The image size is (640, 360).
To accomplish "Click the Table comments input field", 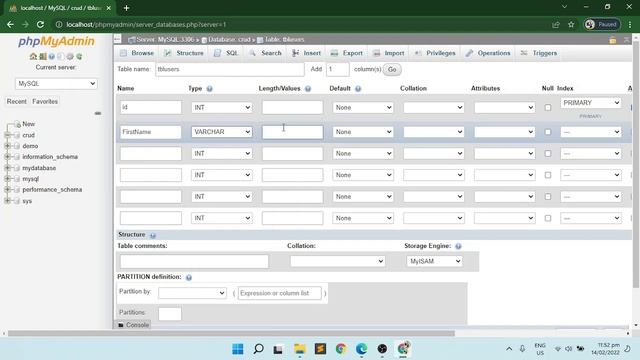I will [x=194, y=261].
